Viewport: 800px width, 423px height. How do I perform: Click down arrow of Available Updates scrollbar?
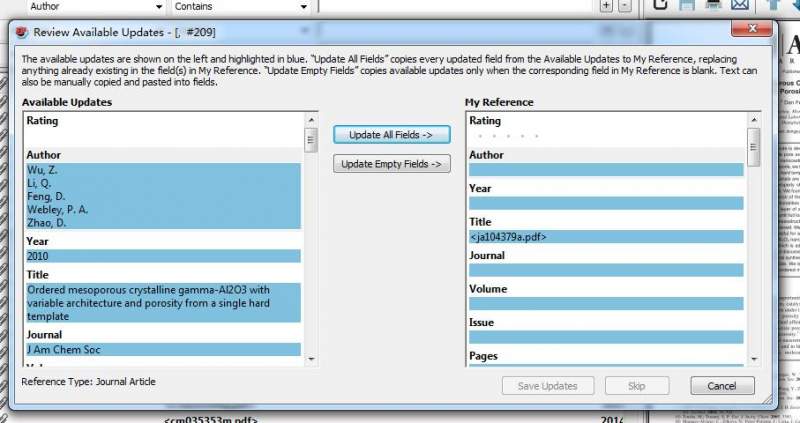click(311, 359)
